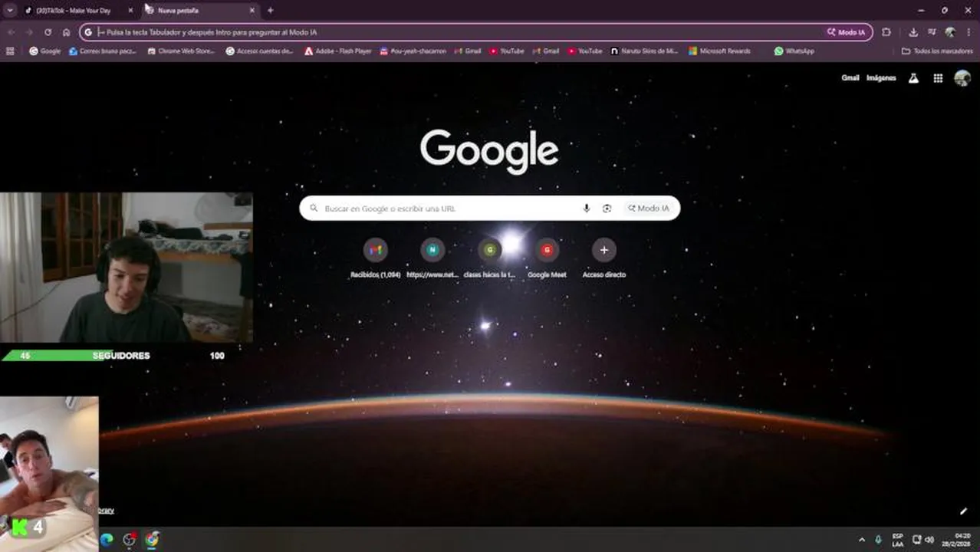Viewport: 980px width, 552px height.
Task: Reload the page with the refresh icon
Action: 48,32
